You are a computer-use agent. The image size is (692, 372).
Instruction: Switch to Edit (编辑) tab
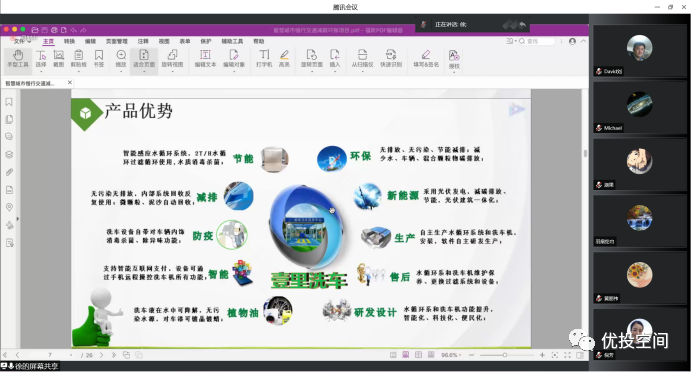tap(90, 41)
